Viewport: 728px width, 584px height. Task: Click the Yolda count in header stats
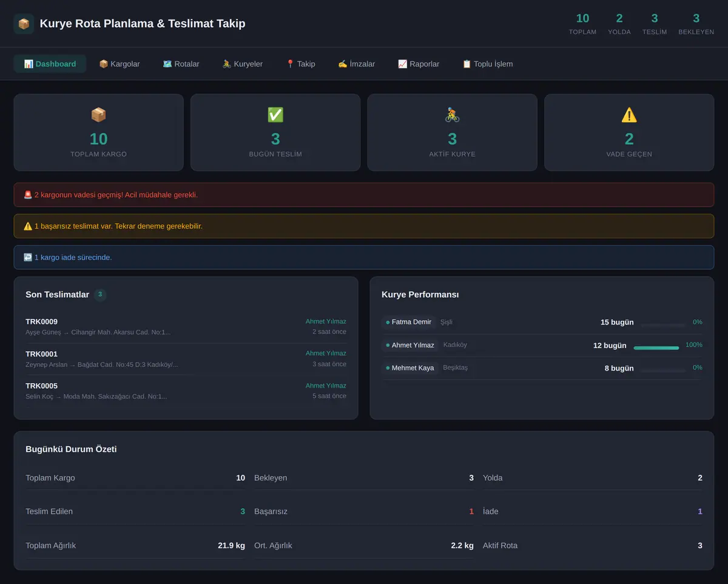[x=619, y=18]
